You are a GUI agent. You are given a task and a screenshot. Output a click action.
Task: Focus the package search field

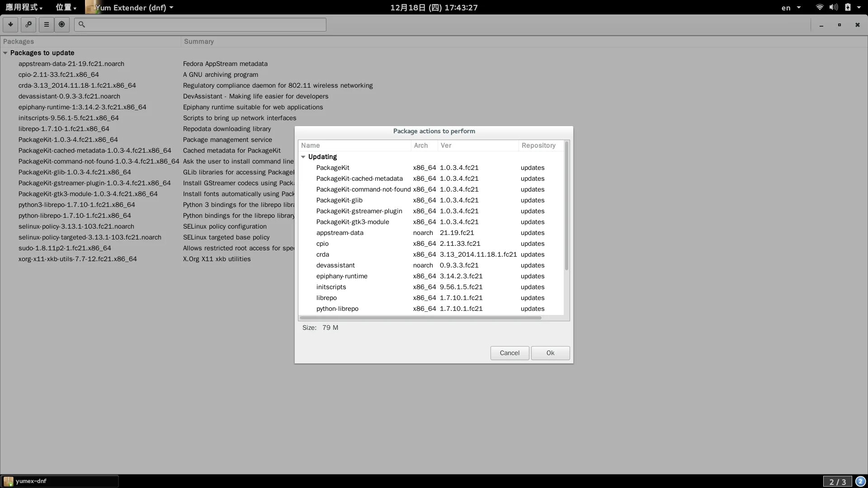tap(203, 24)
